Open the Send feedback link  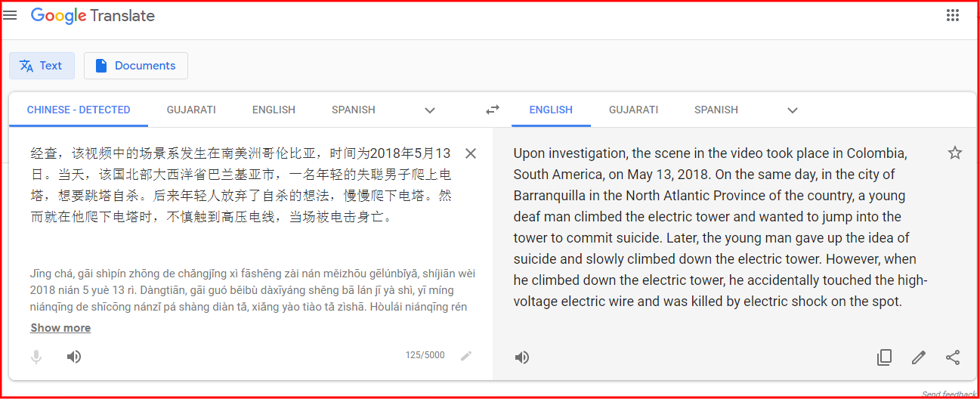(x=949, y=394)
